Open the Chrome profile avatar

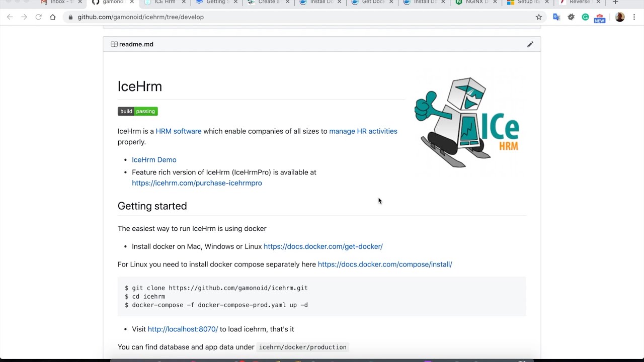(x=620, y=17)
